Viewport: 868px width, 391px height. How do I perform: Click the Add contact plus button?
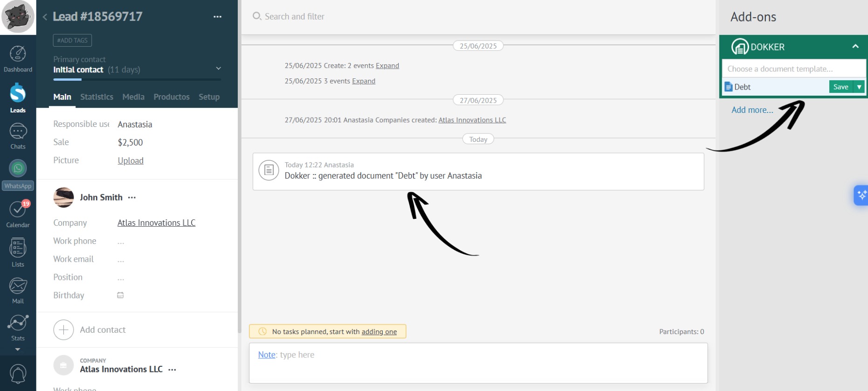(x=63, y=330)
